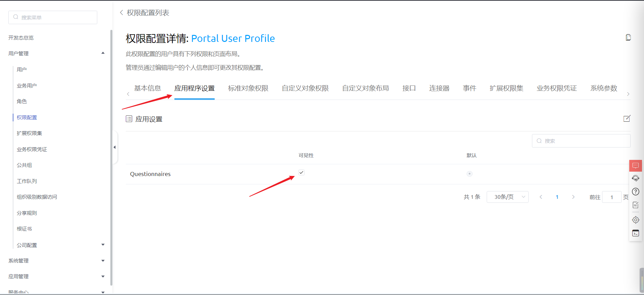Select the 业务权限凭证 tab
The width and height of the screenshot is (644, 295).
[x=557, y=88]
